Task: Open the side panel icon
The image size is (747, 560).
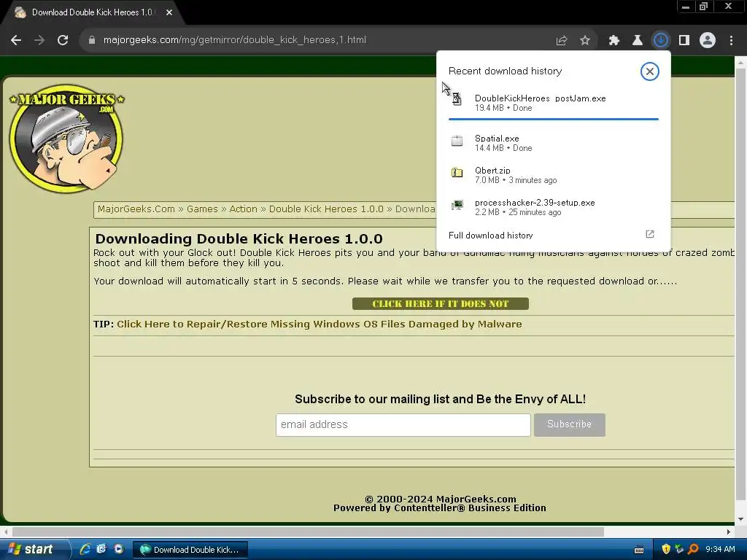Action: (x=684, y=41)
